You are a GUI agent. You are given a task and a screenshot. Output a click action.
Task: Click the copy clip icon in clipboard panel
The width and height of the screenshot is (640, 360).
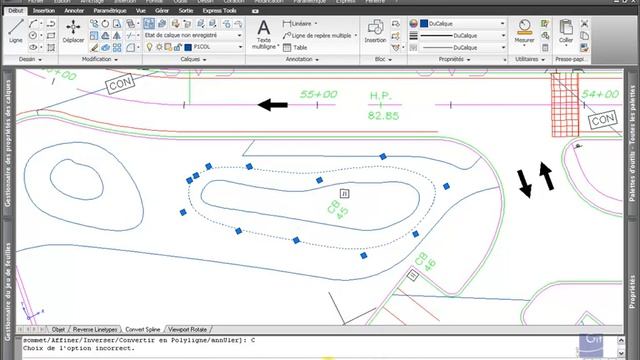pos(584,36)
